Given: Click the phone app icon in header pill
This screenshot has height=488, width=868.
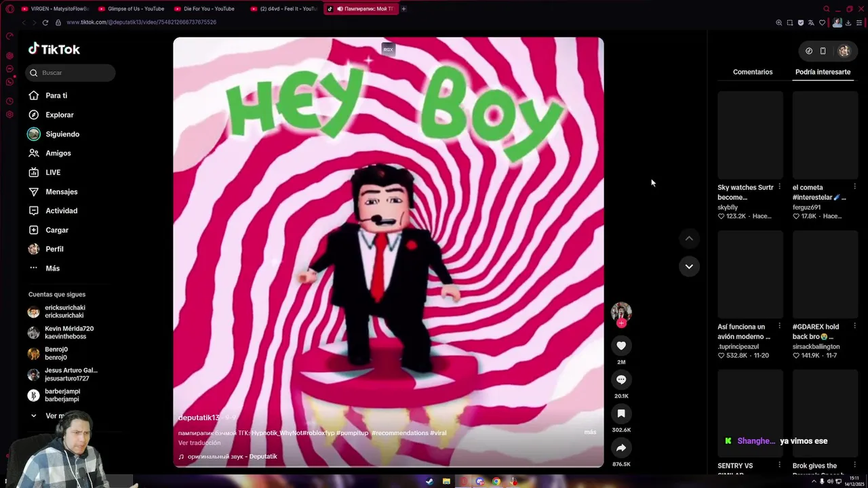Looking at the screenshot, I should [x=823, y=51].
